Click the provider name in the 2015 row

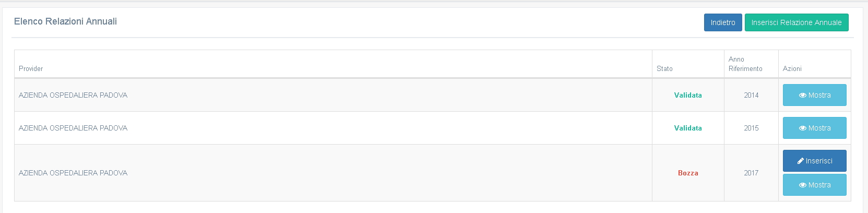(73, 128)
